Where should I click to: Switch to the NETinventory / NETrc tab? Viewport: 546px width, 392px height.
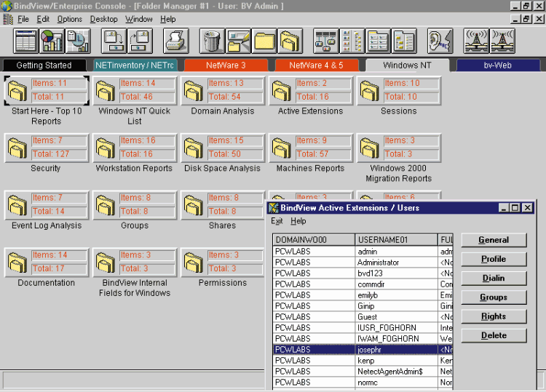[135, 65]
